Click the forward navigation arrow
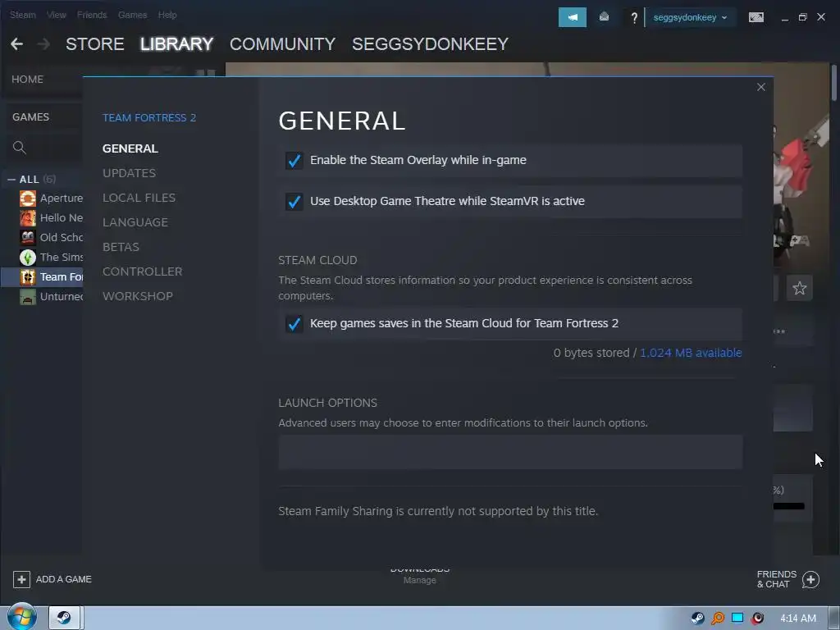Screen dimensions: 840x630 (44, 44)
